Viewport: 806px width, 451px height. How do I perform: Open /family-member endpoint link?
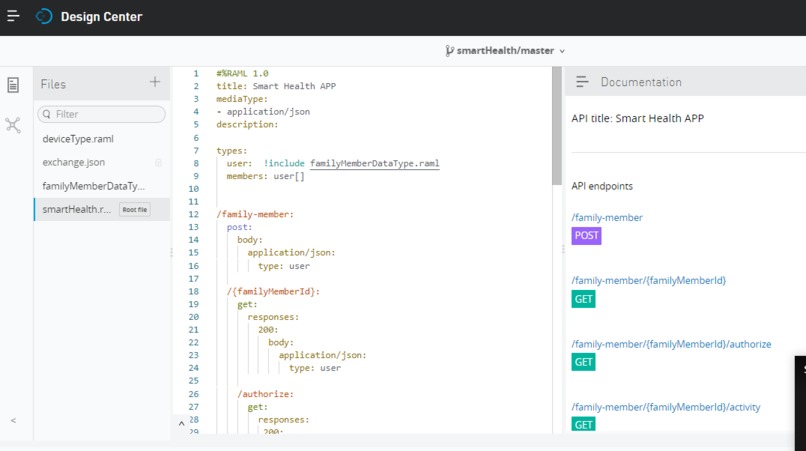607,218
